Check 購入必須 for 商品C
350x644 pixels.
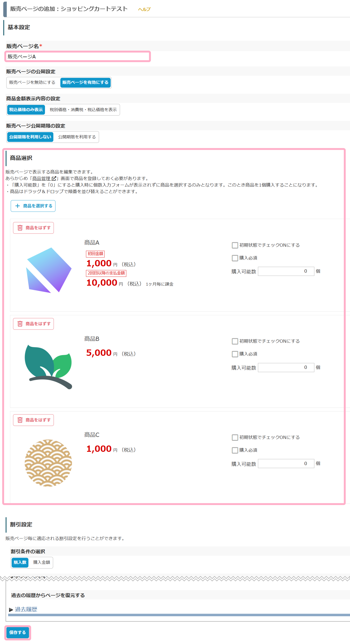tap(235, 450)
